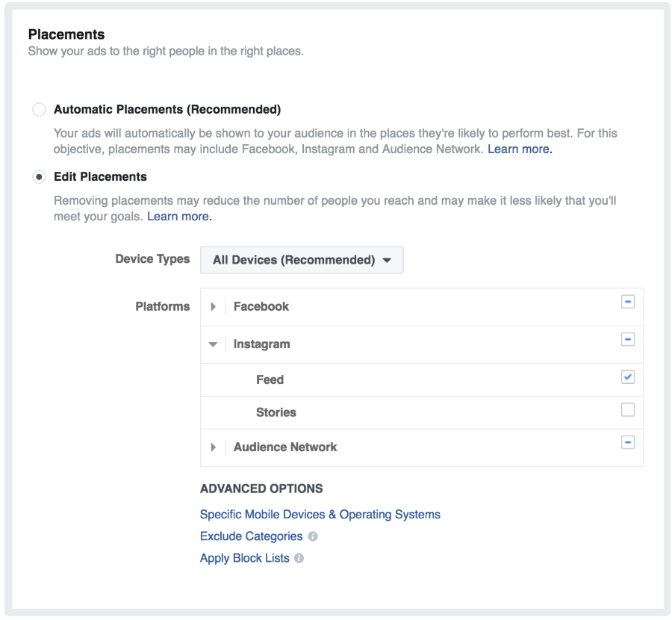Image resolution: width=672 pixels, height=620 pixels.
Task: Toggle the Facebook platform checkbox
Action: 628,302
